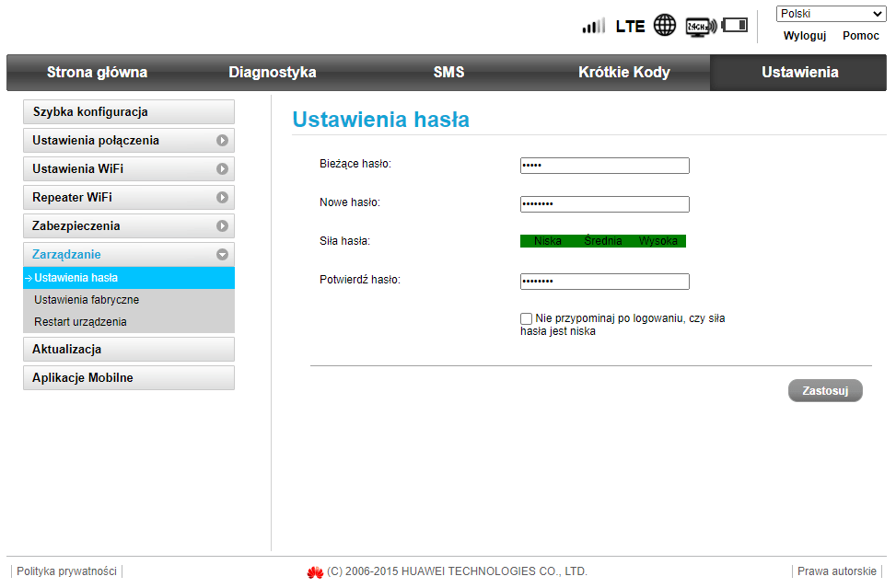Enable the low password strength reminder checkbox
This screenshot has height=588, width=896.
[x=526, y=317]
